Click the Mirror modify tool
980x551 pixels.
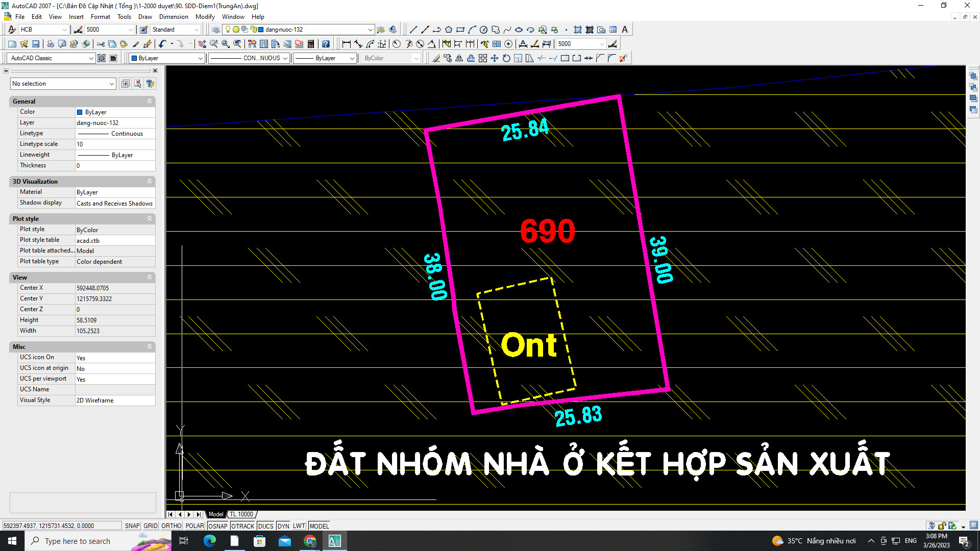[x=459, y=58]
